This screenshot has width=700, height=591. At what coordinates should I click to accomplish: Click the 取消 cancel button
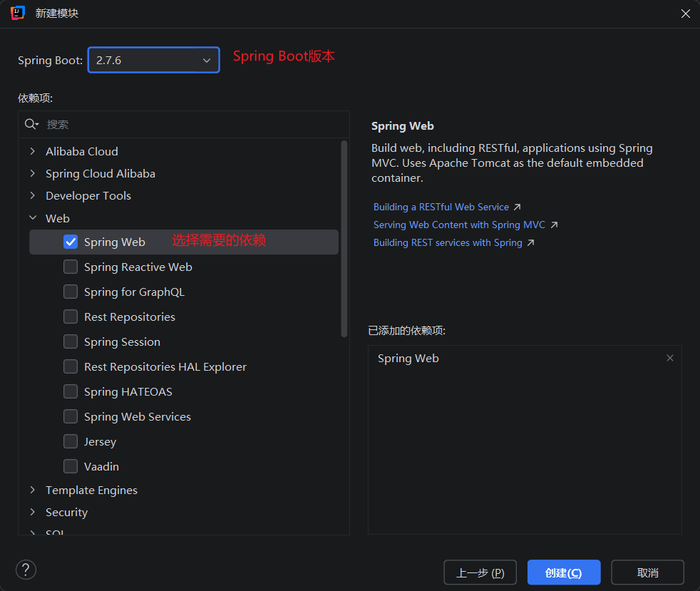coord(647,572)
